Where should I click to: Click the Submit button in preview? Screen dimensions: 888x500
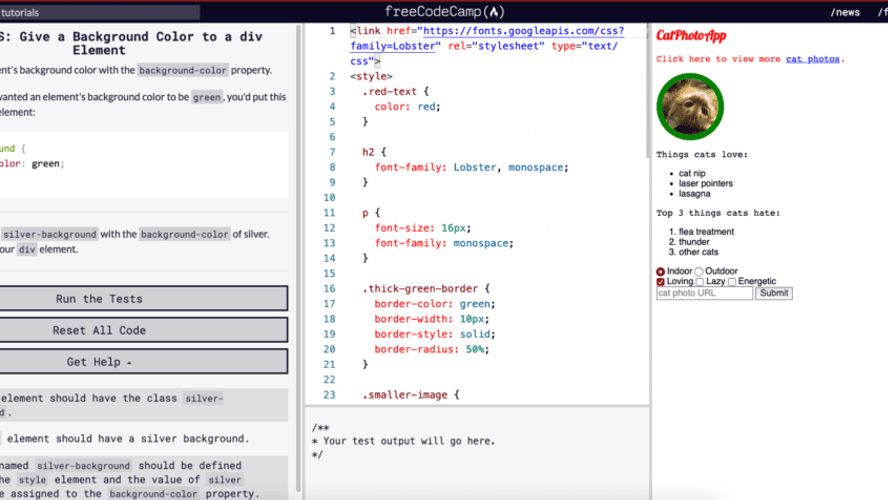[x=774, y=293]
